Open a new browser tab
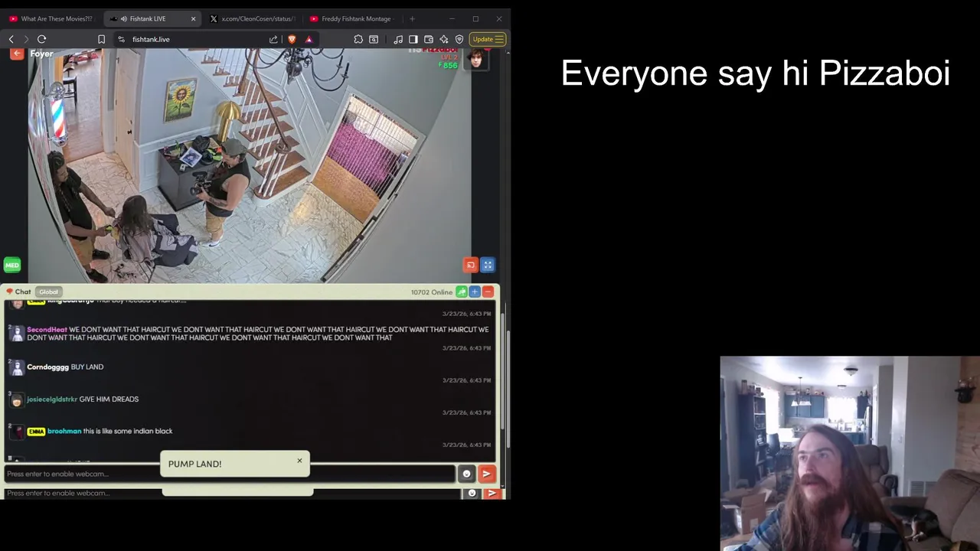Viewport: 980px width, 551px height. 412,18
